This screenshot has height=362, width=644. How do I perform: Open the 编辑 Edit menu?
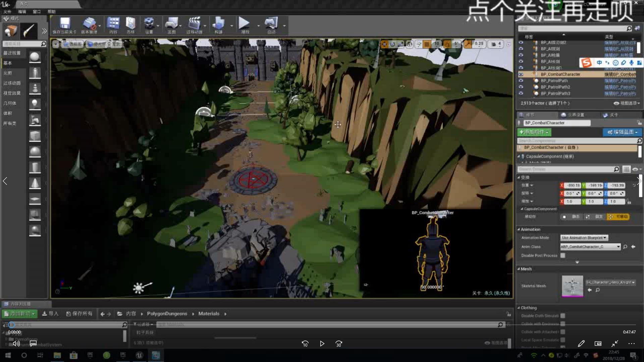(x=22, y=12)
